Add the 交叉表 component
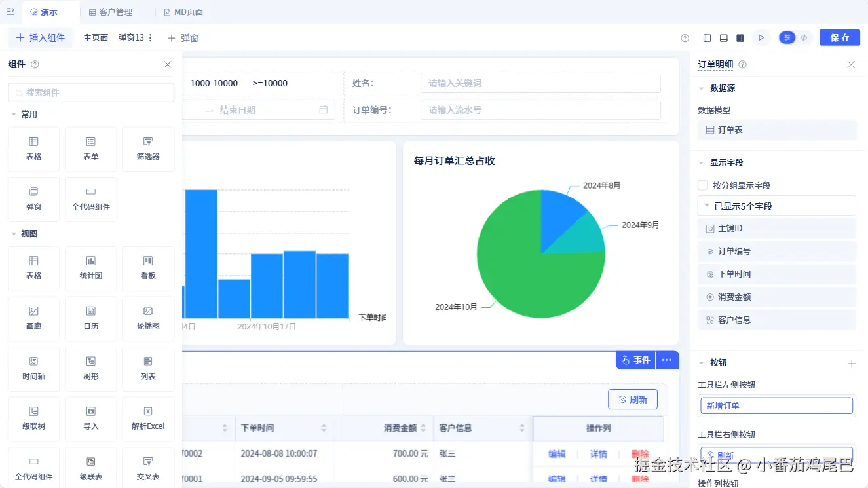Screen dimensions: 868x488 coord(148,468)
